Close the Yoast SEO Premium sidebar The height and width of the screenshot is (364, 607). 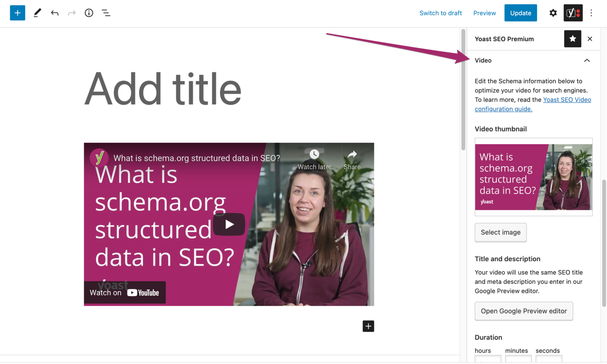pos(590,39)
